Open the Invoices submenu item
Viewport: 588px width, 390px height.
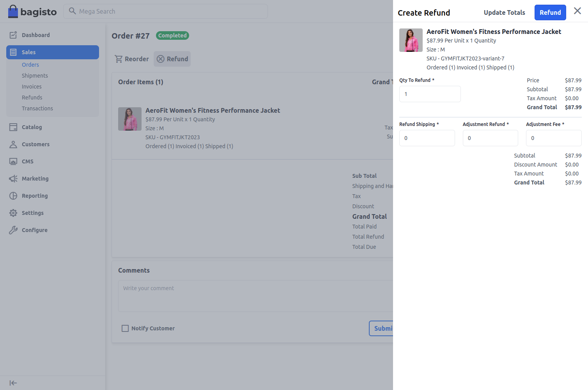pyautogui.click(x=32, y=87)
